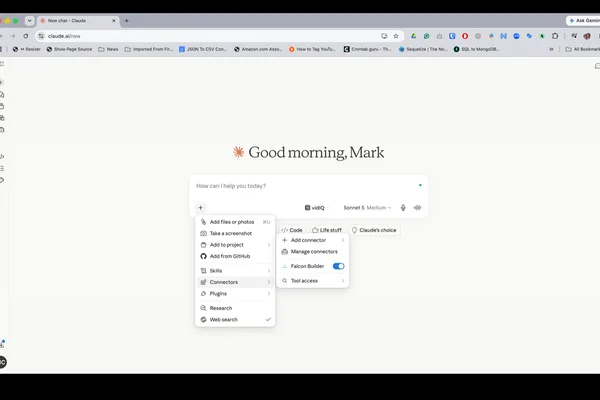The image size is (600, 400).
Task: Click the Manage connectors icon
Action: coord(285,252)
